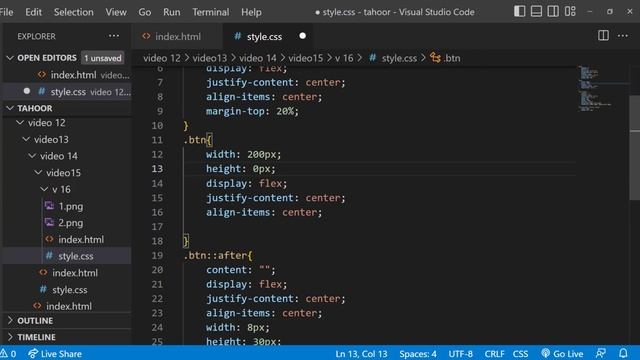Click video 14 breadcrumb segment
Viewport: 640px width, 360px height.
click(258, 58)
